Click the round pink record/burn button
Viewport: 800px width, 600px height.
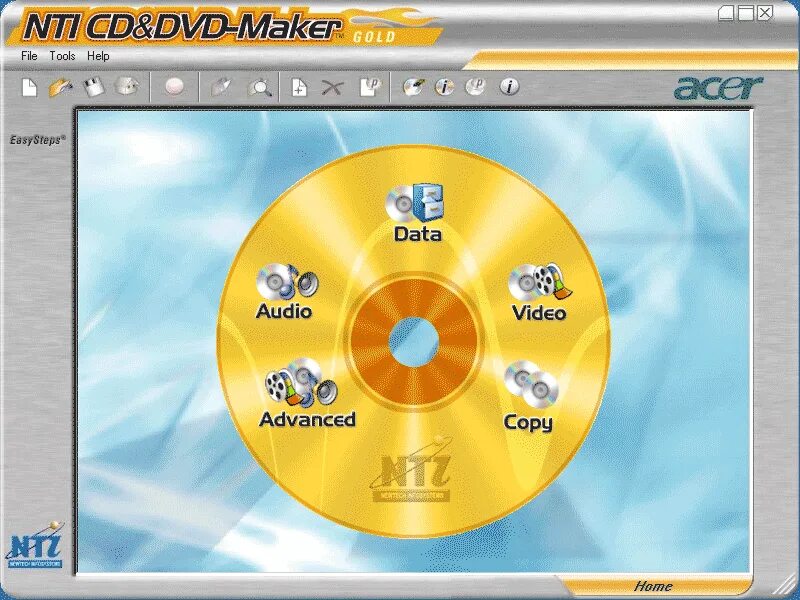(174, 87)
